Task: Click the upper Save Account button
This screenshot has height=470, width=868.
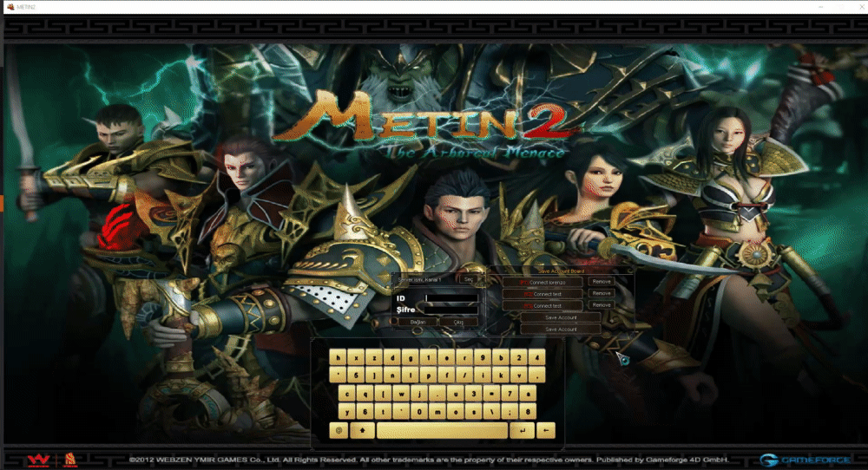Action: coord(561,317)
